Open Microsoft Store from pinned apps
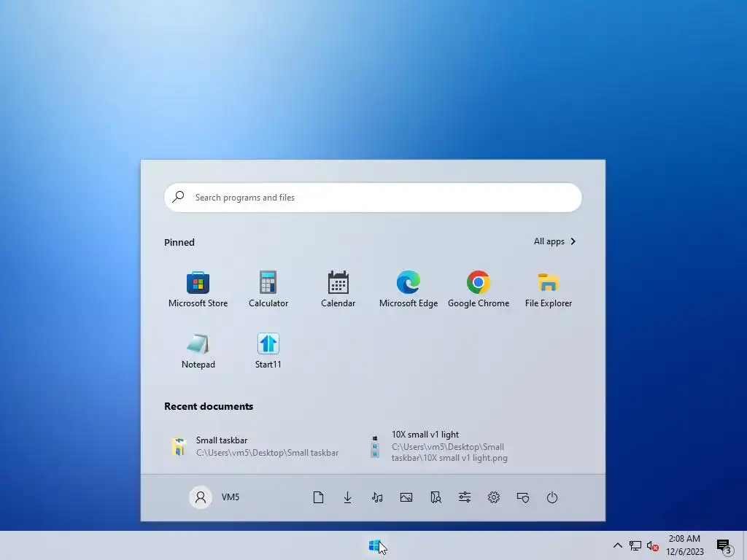 click(198, 289)
